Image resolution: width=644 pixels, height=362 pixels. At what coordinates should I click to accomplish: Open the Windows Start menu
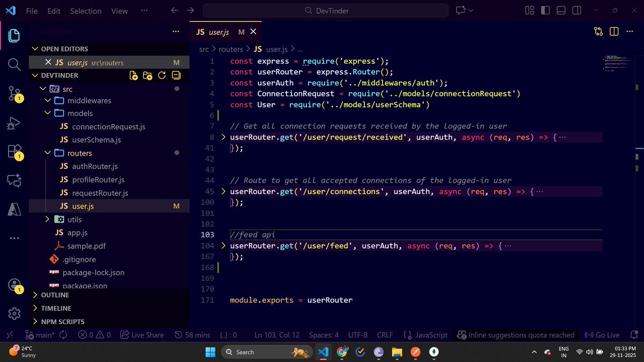[x=210, y=352]
